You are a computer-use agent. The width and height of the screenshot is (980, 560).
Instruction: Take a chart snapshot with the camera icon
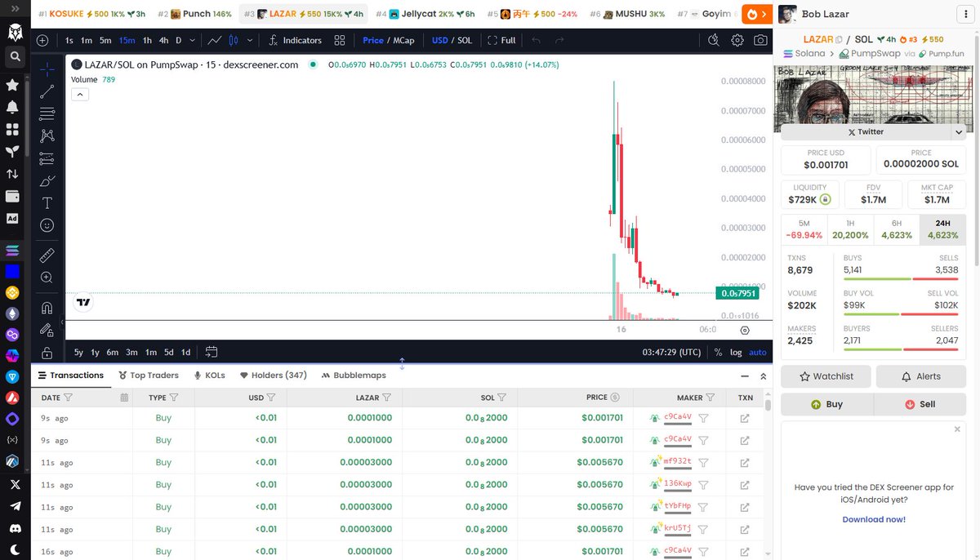click(761, 40)
